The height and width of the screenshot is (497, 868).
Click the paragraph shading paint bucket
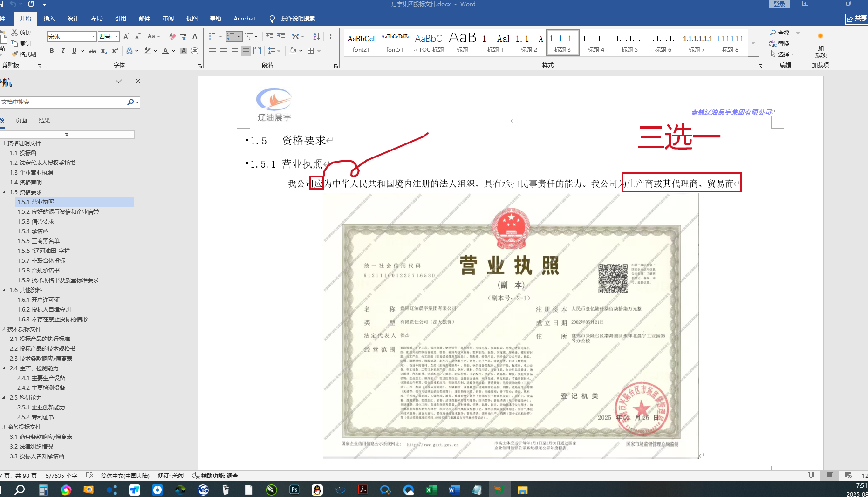(x=293, y=51)
